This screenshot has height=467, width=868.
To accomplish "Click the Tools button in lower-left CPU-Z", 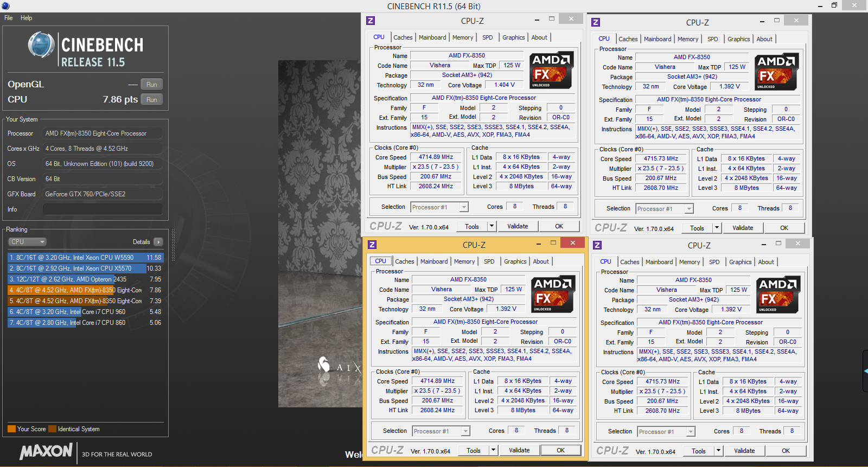I will point(474,450).
